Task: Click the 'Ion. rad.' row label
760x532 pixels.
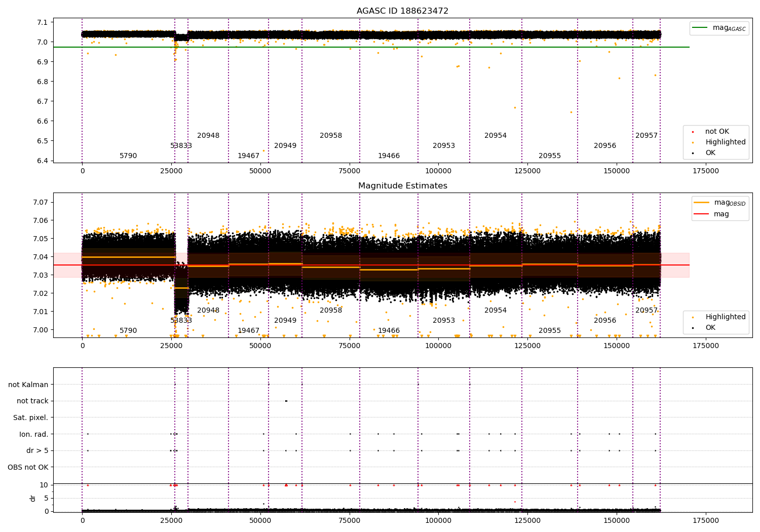Action: [34, 435]
